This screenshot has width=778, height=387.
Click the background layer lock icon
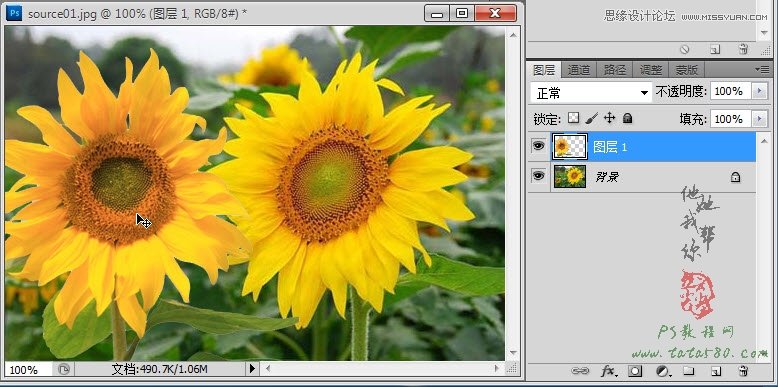coord(735,177)
